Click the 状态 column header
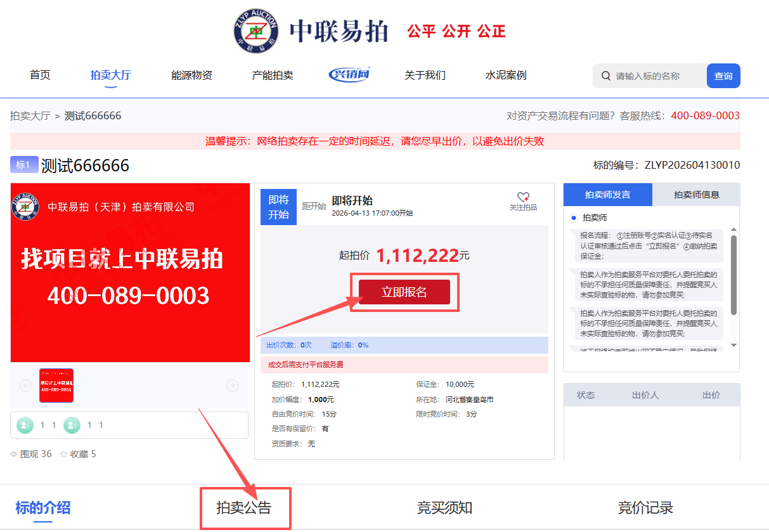This screenshot has width=769, height=532. tap(586, 395)
